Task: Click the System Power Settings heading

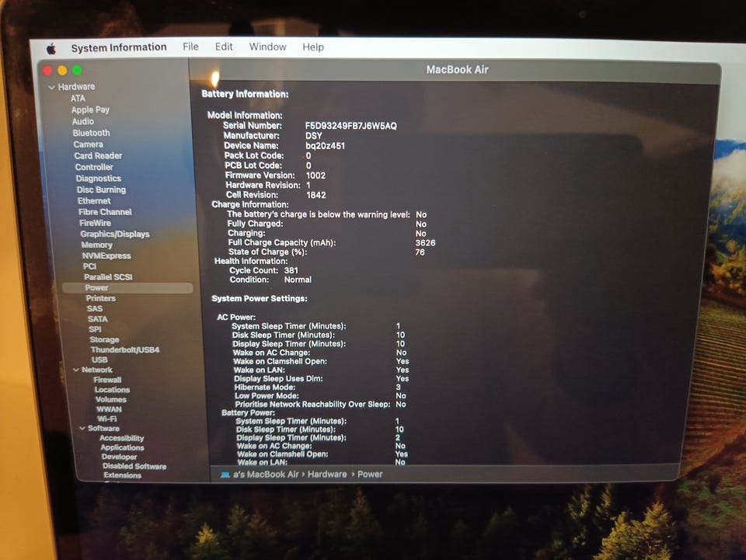Action: (x=260, y=298)
